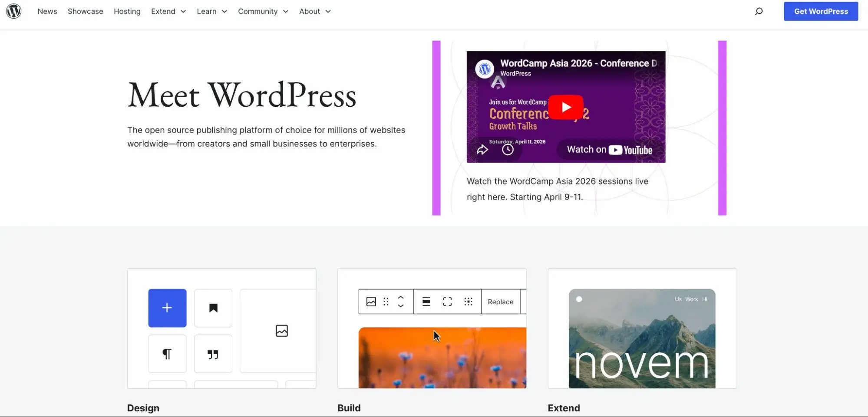Click the Get WordPress button
This screenshot has width=868, height=417.
click(x=821, y=11)
